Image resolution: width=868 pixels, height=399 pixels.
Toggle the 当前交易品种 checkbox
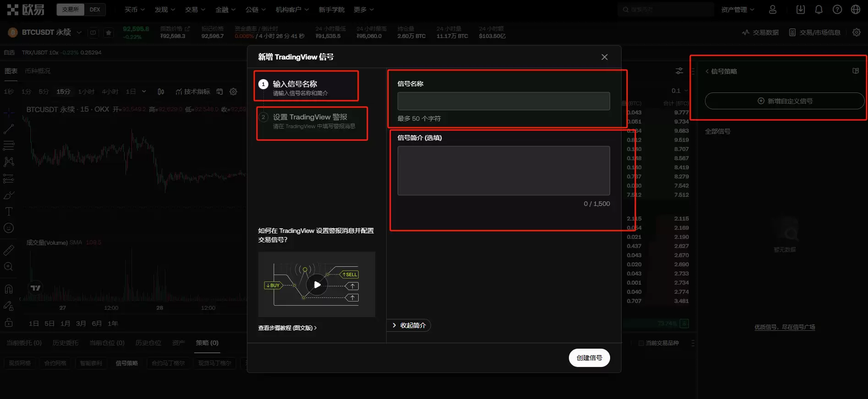(x=641, y=343)
